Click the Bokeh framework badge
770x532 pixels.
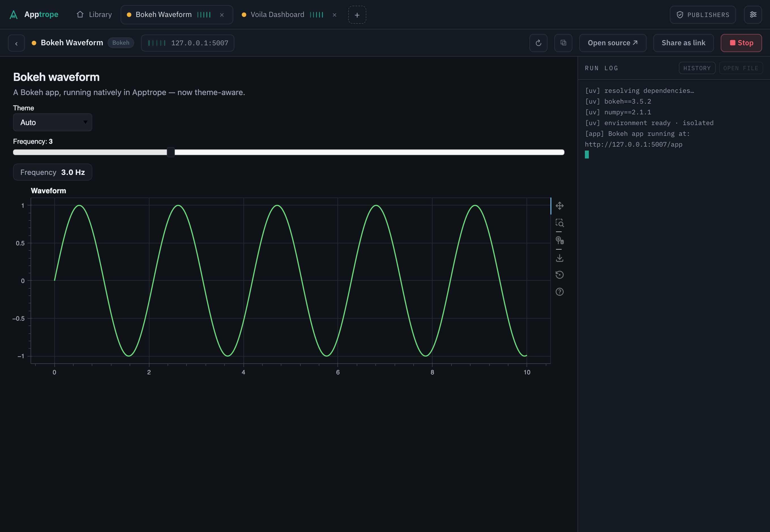pyautogui.click(x=121, y=43)
